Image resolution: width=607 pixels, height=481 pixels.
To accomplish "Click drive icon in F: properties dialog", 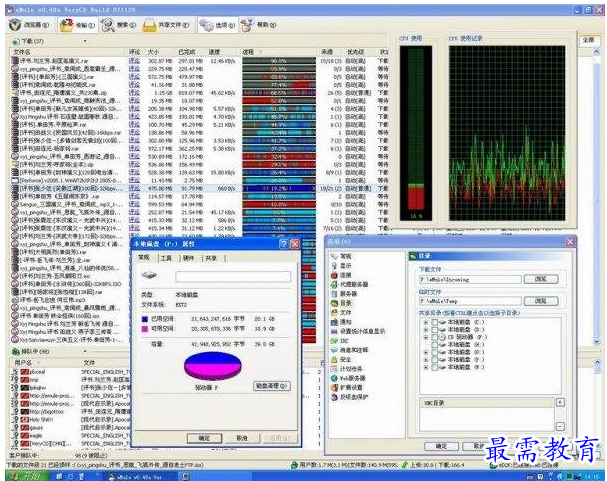I will (x=149, y=276).
